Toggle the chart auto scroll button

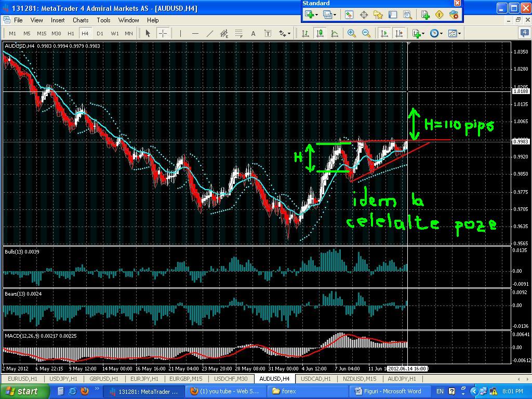pyautogui.click(x=384, y=33)
